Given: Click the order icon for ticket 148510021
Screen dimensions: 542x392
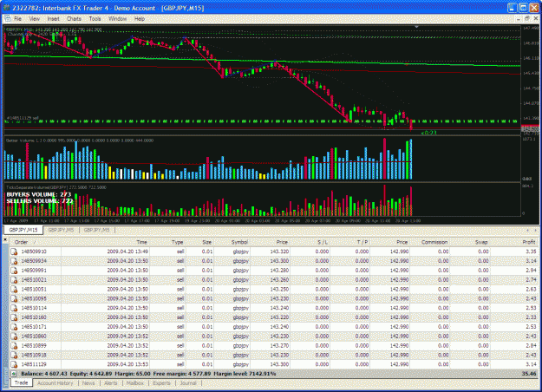Looking at the screenshot, I should click(x=14, y=279).
